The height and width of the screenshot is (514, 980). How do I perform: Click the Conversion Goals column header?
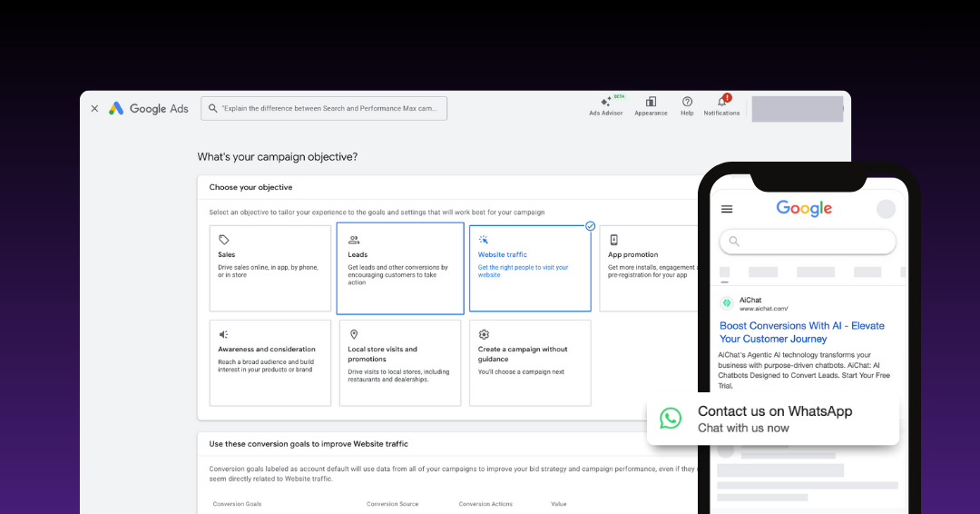[x=237, y=504]
